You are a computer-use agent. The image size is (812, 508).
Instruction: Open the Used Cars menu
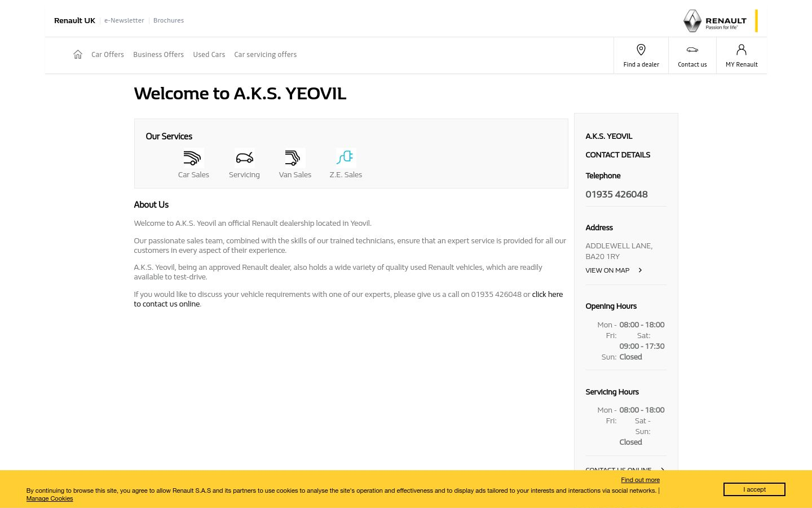209,55
